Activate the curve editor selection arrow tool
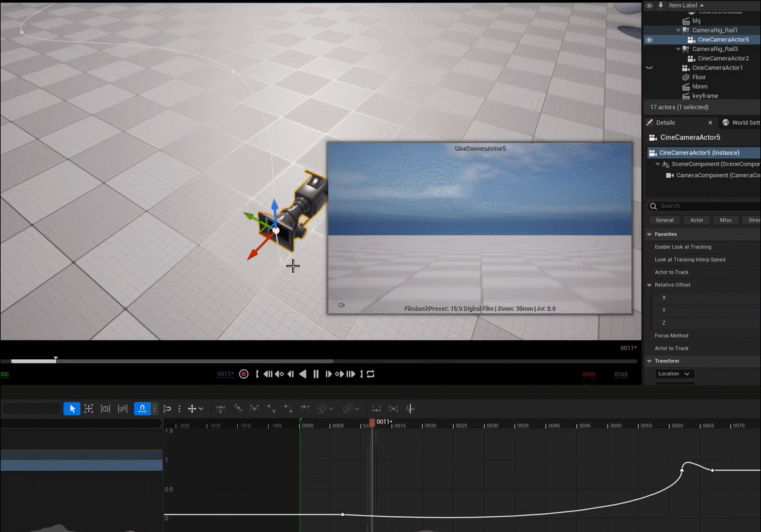This screenshot has width=761, height=532. pos(72,409)
